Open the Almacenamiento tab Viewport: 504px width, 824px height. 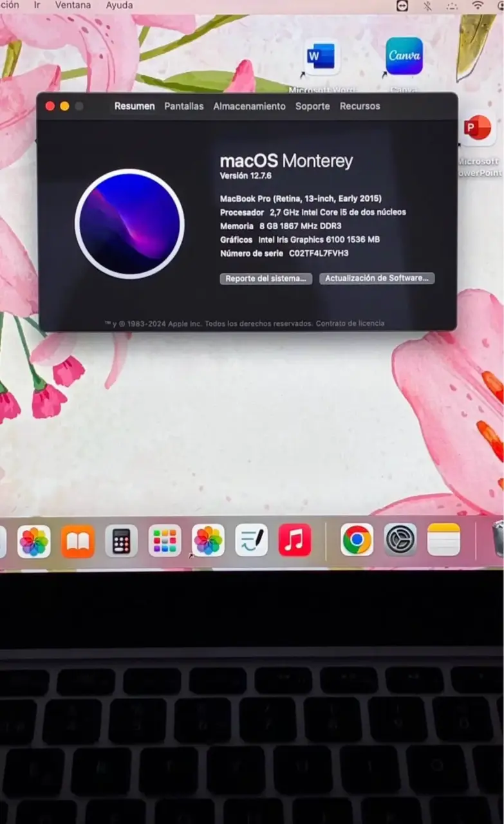point(250,106)
